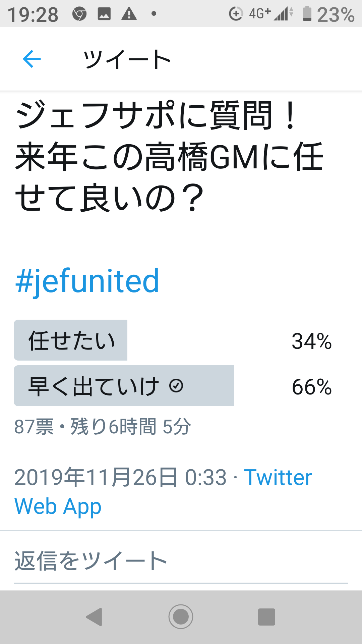
Task: Tap the tweet timestamp 2019年11月26日 0:33
Action: (120, 477)
